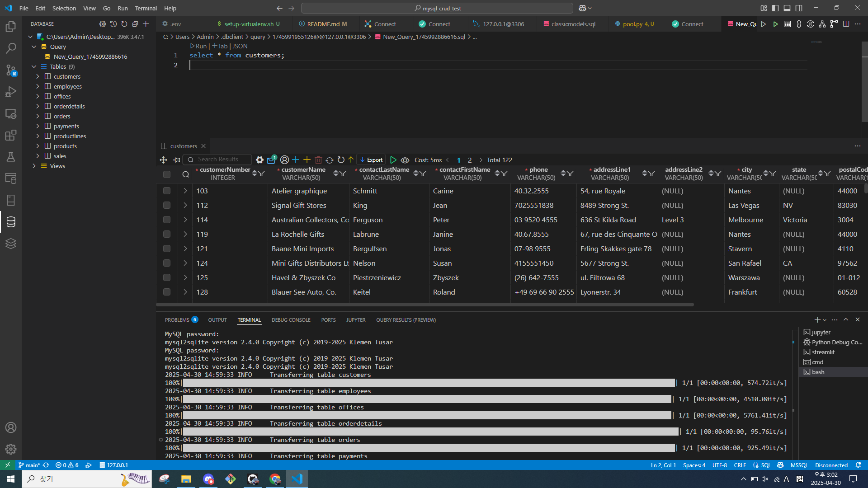Switch to the DEBUG CONSOLE panel tab
This screenshot has height=488, width=868.
(x=291, y=320)
